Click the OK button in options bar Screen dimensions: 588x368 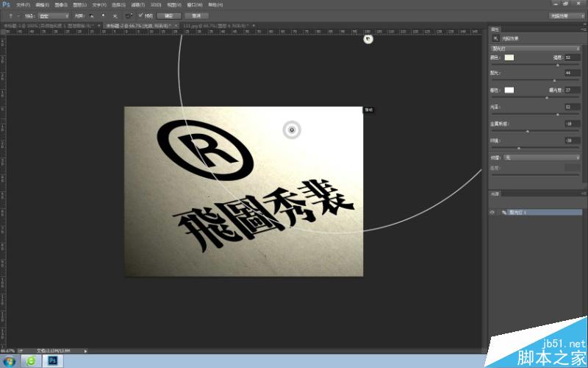pyautogui.click(x=169, y=15)
